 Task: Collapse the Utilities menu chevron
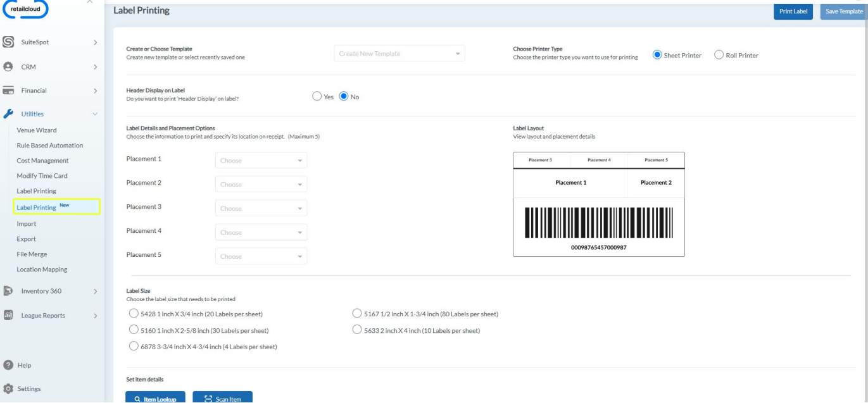(95, 114)
